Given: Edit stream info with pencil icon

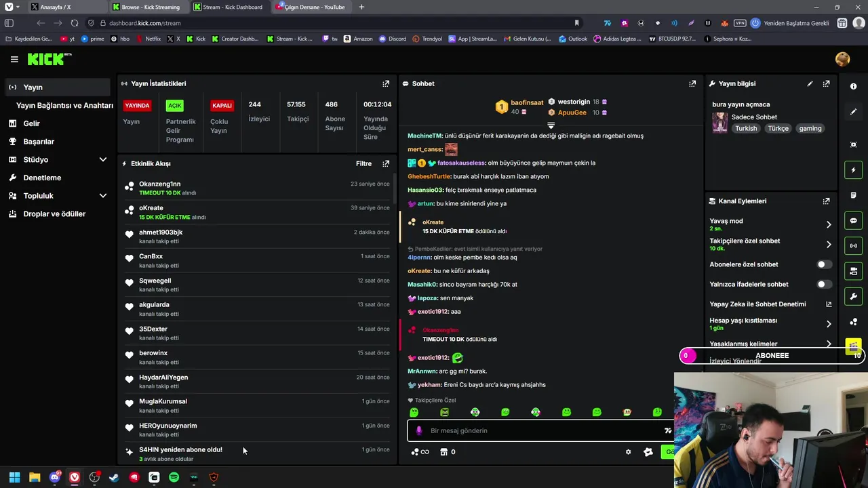Looking at the screenshot, I should coord(810,83).
